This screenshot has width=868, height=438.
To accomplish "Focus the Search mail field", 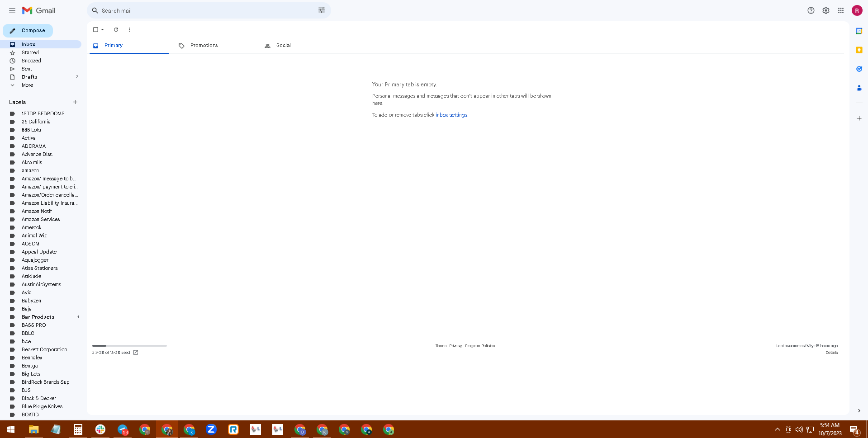I will coord(208,10).
